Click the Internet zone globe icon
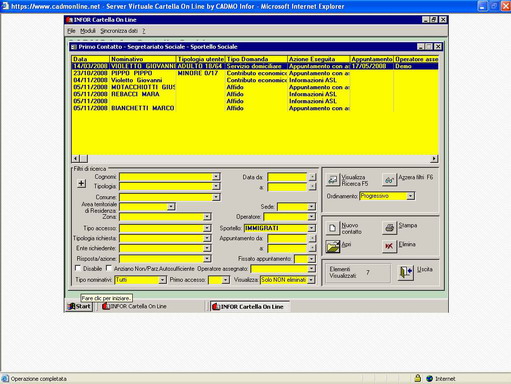The image size is (511, 384). coord(429,379)
